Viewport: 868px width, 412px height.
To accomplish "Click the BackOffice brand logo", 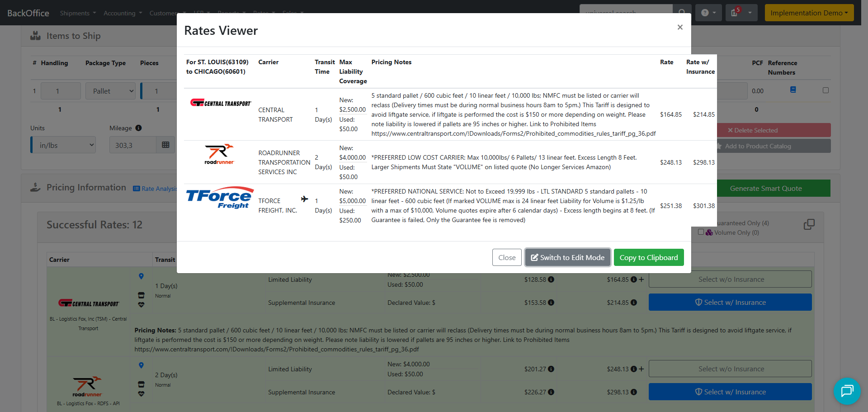I will click(x=28, y=13).
